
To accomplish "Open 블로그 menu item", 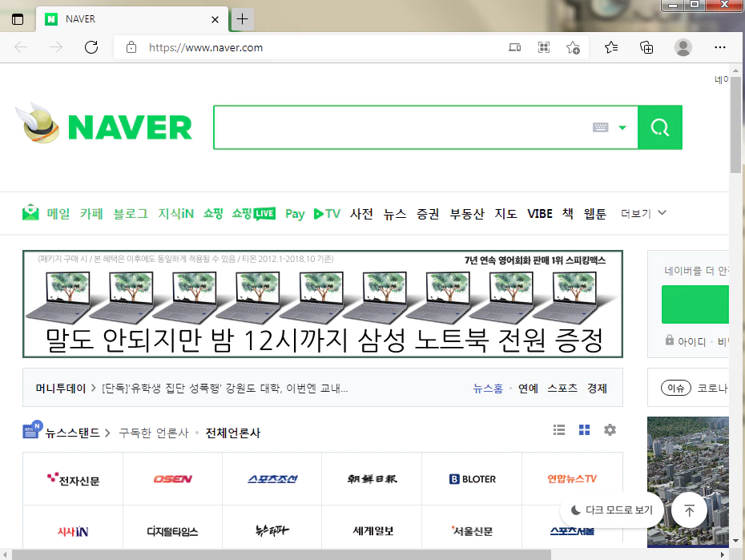I will [131, 214].
